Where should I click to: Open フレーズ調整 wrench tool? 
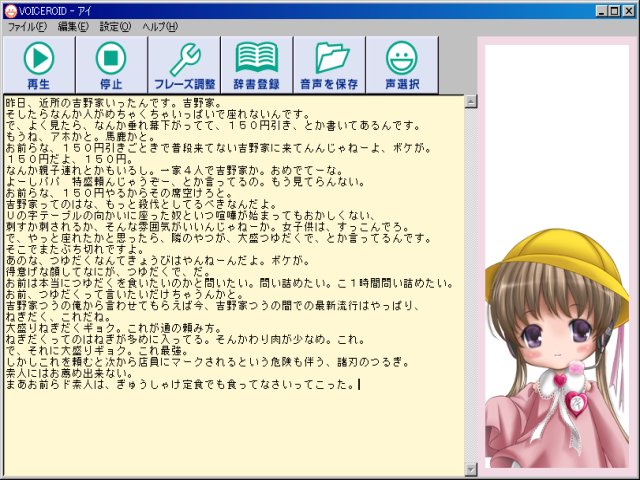pyautogui.click(x=184, y=64)
